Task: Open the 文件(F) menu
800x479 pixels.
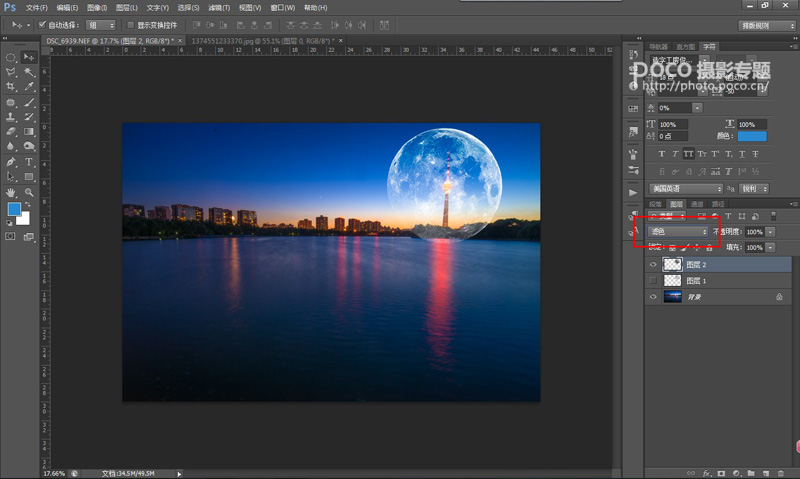Action: [37, 8]
